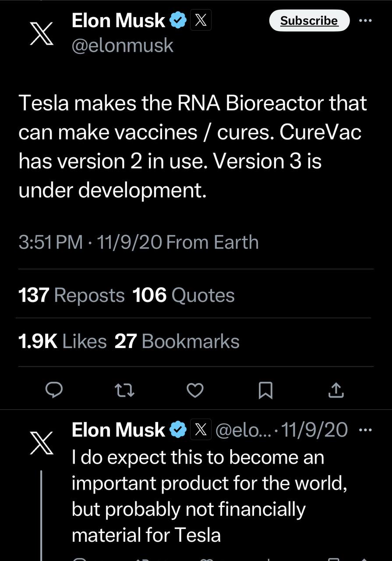Open X profile avatar at top

tap(42, 33)
